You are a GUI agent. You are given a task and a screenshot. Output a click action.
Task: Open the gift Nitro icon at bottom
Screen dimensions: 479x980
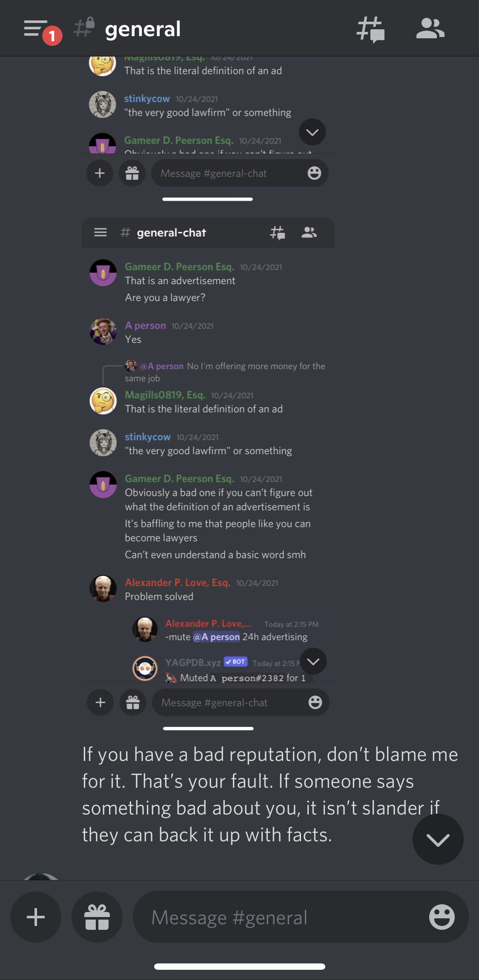97,917
